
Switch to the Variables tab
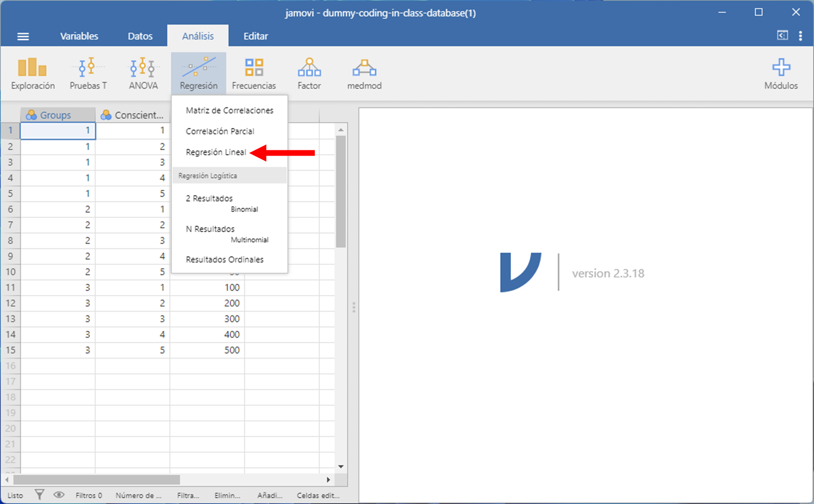coord(79,36)
